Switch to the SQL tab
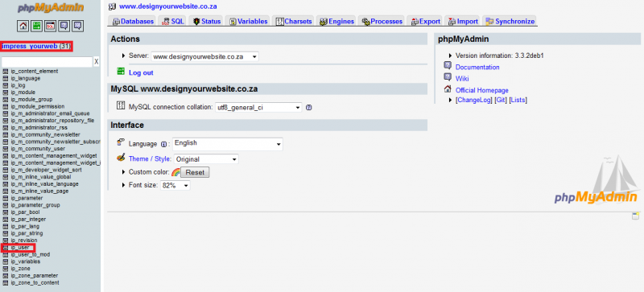This screenshot has width=644, height=292. (173, 22)
